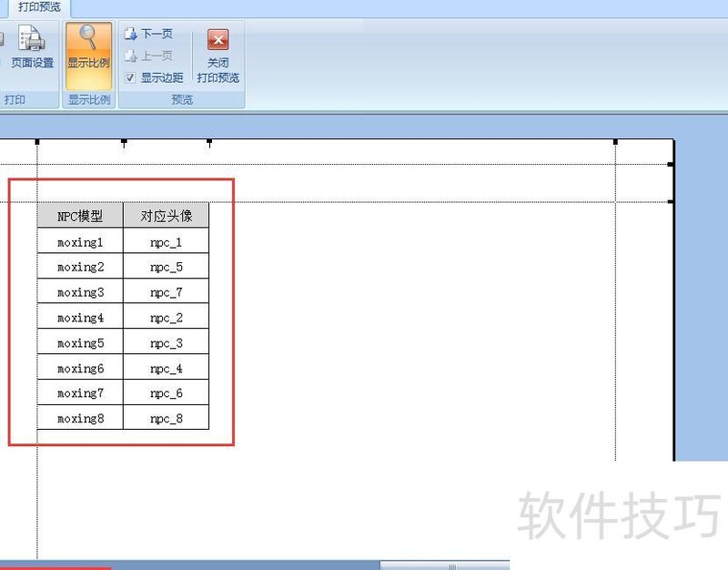This screenshot has height=570, width=728.
Task: Click the cell containing moxing1
Action: click(x=79, y=240)
